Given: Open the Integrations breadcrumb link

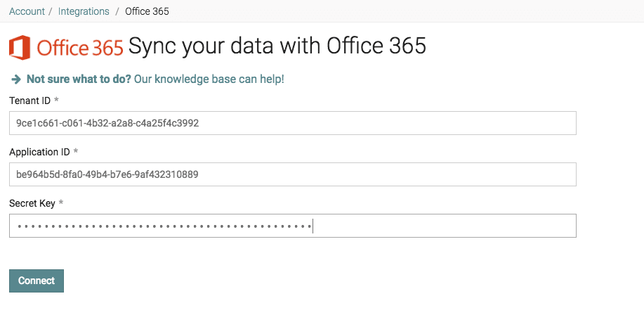Looking at the screenshot, I should pos(84,11).
